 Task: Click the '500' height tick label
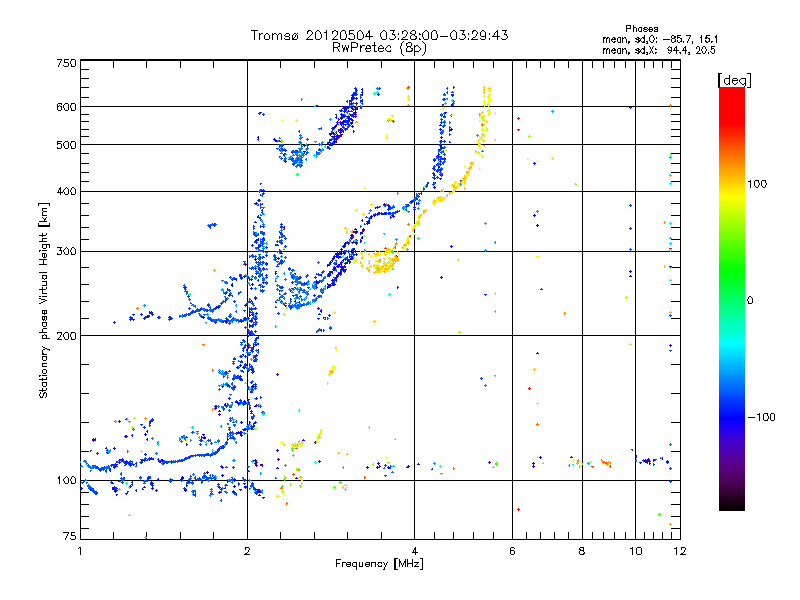(x=66, y=145)
